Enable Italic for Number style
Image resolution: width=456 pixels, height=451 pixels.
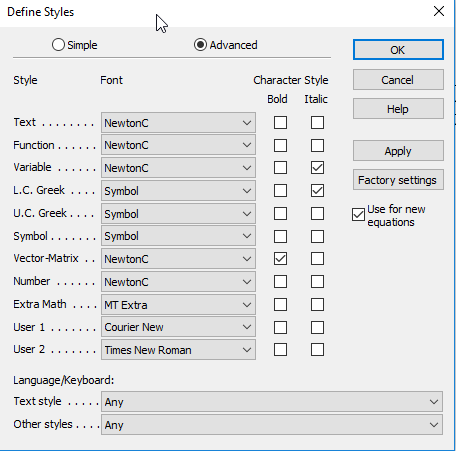click(317, 282)
